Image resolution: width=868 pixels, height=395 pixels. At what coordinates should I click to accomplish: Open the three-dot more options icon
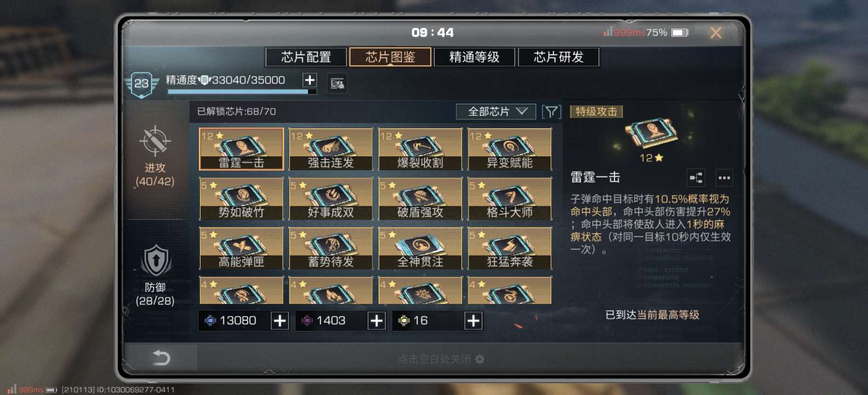point(724,178)
